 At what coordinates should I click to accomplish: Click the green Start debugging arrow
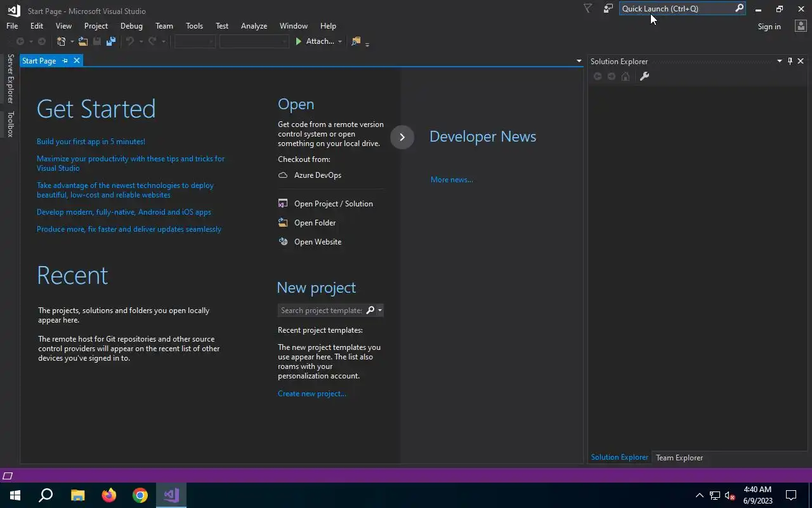point(298,41)
